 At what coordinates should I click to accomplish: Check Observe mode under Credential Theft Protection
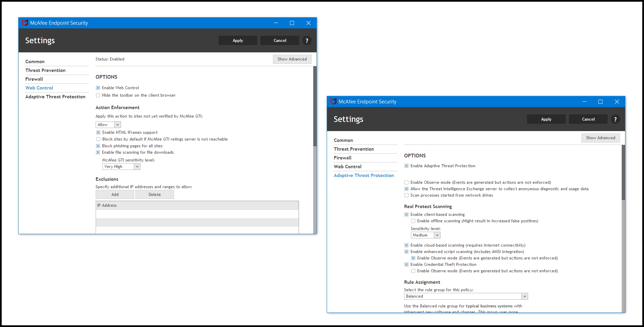tap(413, 271)
